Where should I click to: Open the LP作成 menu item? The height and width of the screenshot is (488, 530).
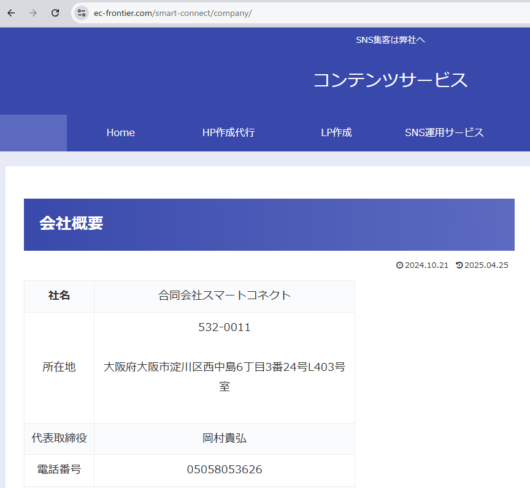[336, 132]
